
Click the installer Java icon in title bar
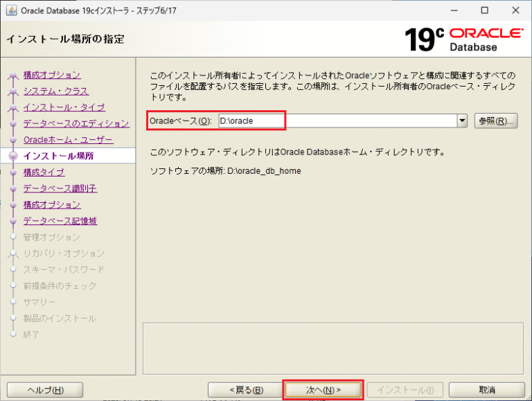[x=11, y=10]
